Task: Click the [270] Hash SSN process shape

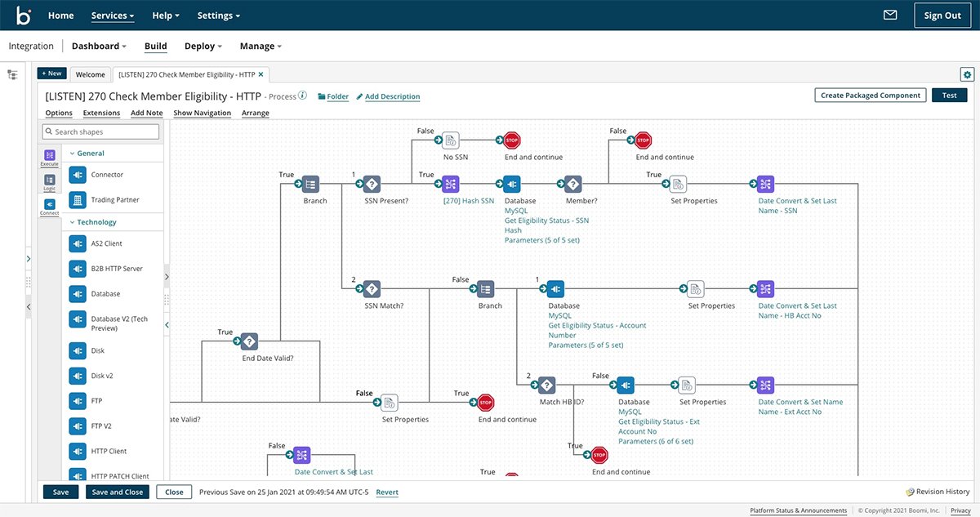Action: [452, 185]
